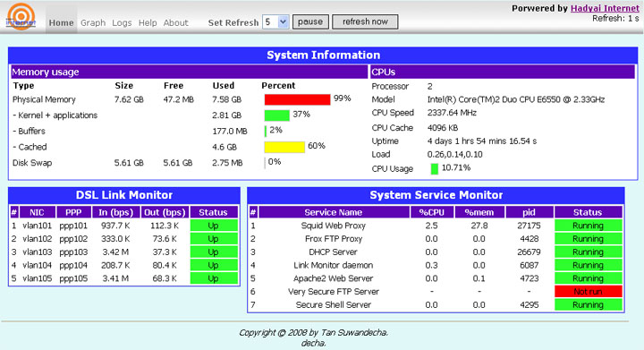Screen dimensions: 644x350
Task: Click the green Kernel + applications 37% bar
Action: (x=276, y=115)
